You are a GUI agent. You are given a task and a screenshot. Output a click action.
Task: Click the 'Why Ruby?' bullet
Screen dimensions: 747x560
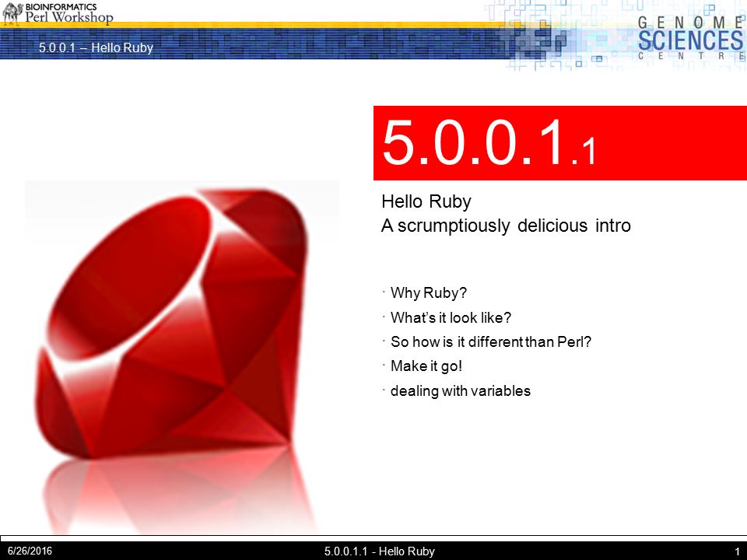coord(429,293)
